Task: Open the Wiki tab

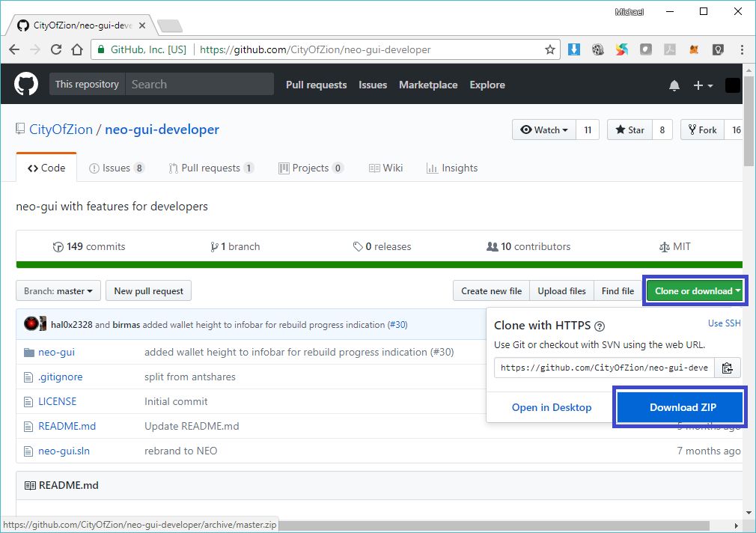Action: click(x=385, y=168)
